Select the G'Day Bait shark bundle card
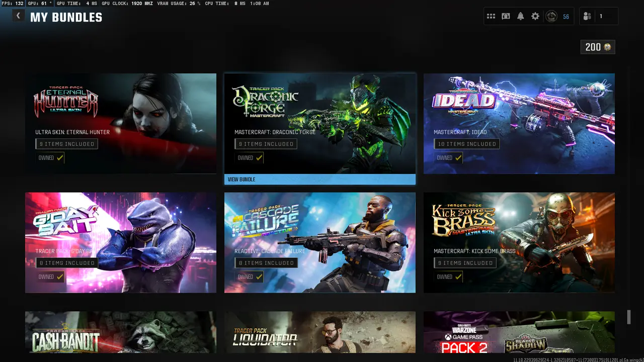Image resolution: width=644 pixels, height=362 pixels. tap(121, 242)
